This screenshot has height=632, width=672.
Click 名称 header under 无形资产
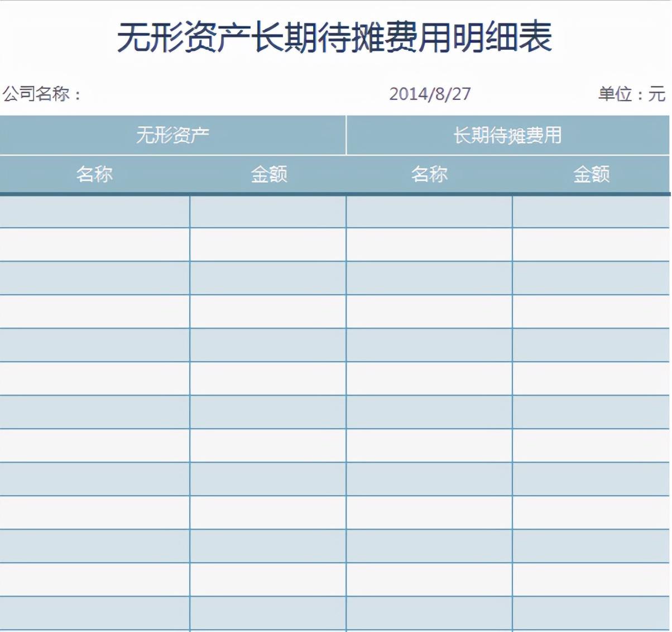click(95, 174)
